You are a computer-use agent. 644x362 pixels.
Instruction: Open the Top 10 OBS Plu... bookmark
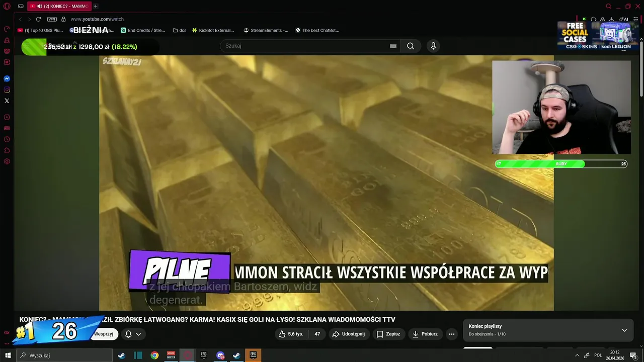pos(40,30)
